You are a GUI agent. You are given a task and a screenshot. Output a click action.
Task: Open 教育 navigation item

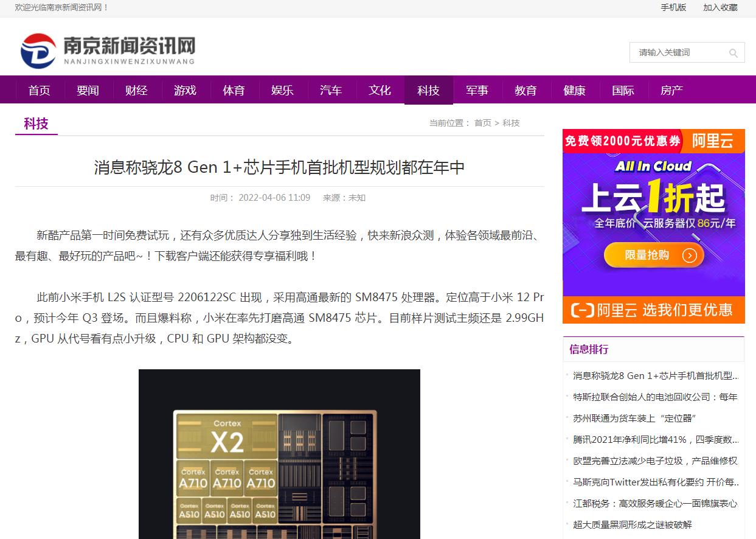point(526,90)
